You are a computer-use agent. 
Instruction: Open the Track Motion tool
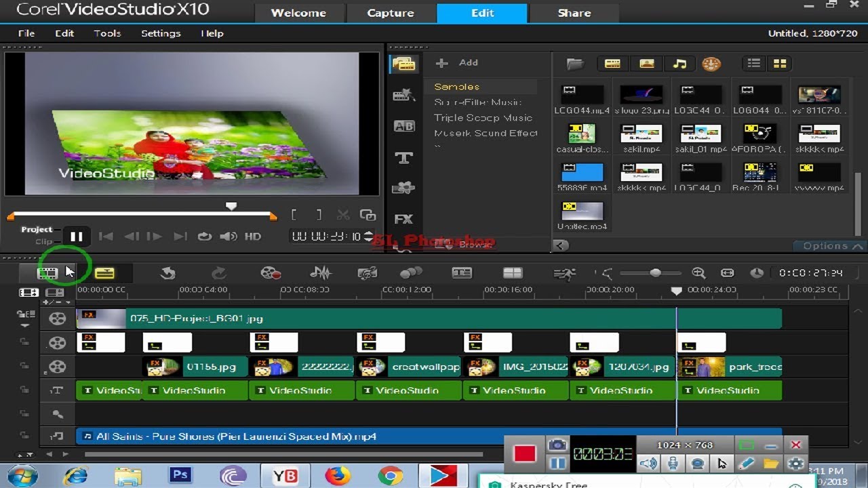411,273
